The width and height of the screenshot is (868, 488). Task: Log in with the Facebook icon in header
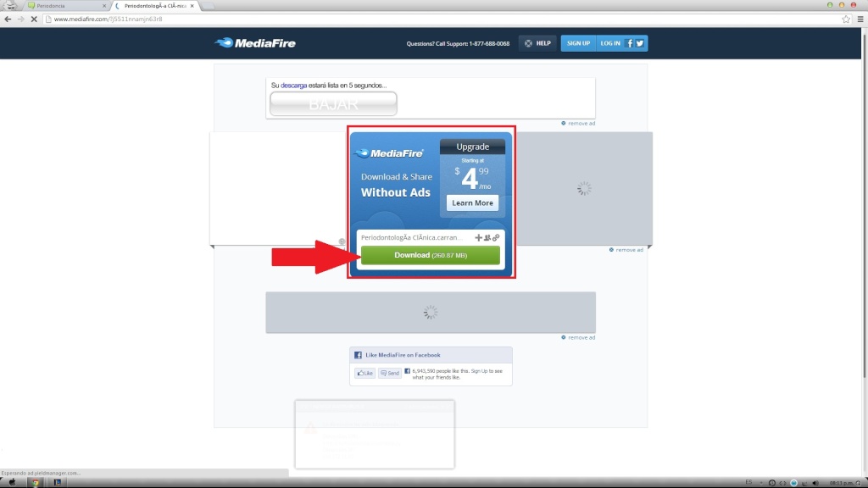[x=630, y=43]
